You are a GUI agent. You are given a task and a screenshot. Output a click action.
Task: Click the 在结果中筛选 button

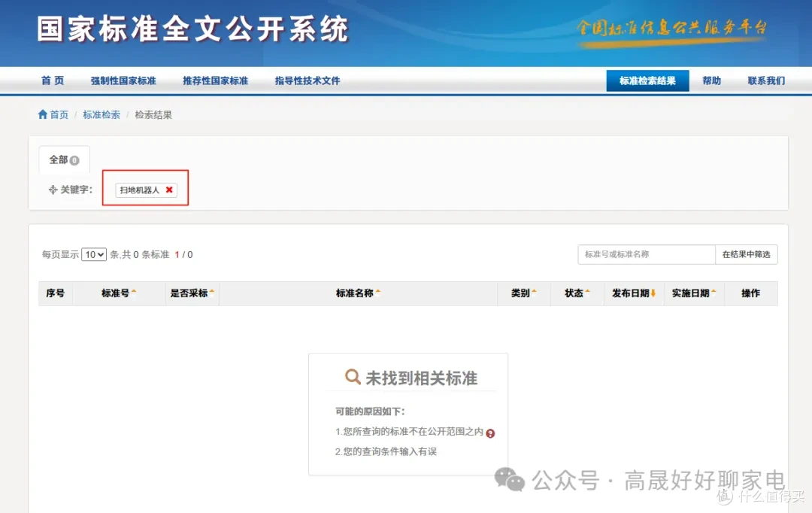pyautogui.click(x=747, y=254)
